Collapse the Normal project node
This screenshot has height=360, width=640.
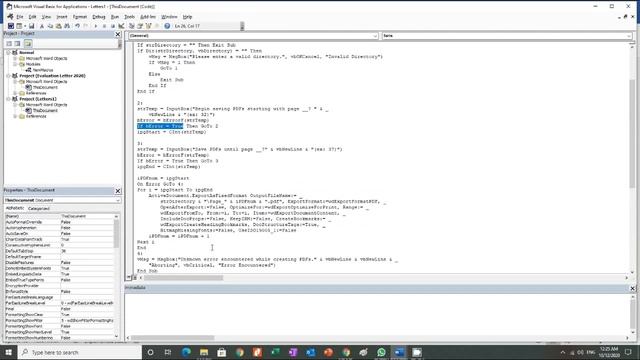pyautogui.click(x=9, y=53)
